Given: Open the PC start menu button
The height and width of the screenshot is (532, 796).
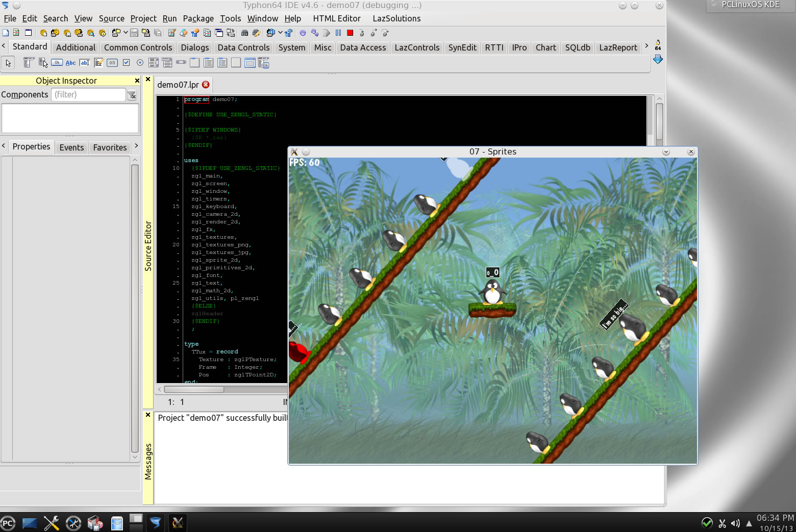Looking at the screenshot, I should 8,523.
